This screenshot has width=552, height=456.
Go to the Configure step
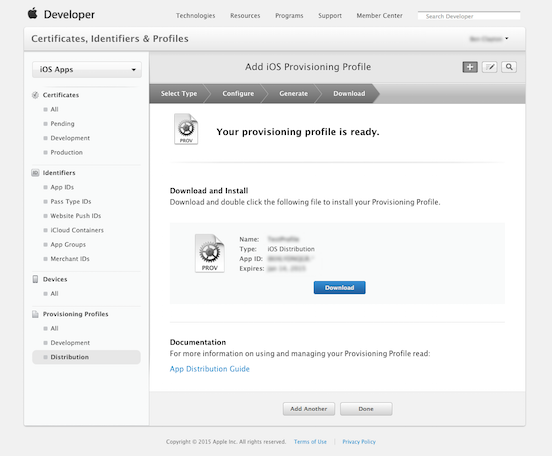(x=238, y=94)
